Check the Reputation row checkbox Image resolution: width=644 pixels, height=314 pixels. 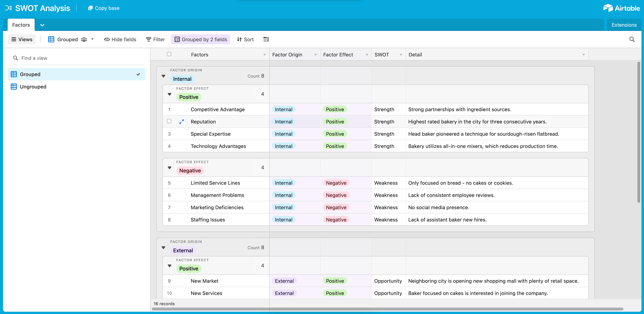pyautogui.click(x=169, y=121)
